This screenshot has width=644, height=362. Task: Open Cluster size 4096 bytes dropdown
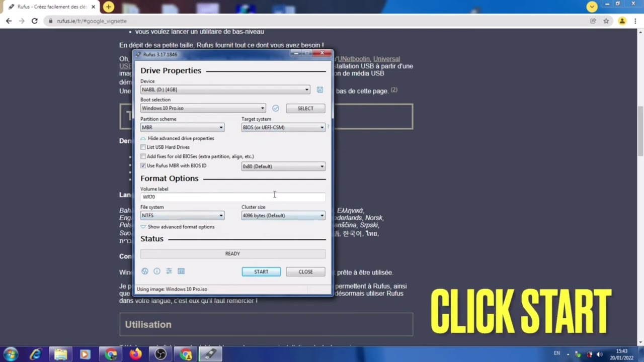click(x=283, y=216)
